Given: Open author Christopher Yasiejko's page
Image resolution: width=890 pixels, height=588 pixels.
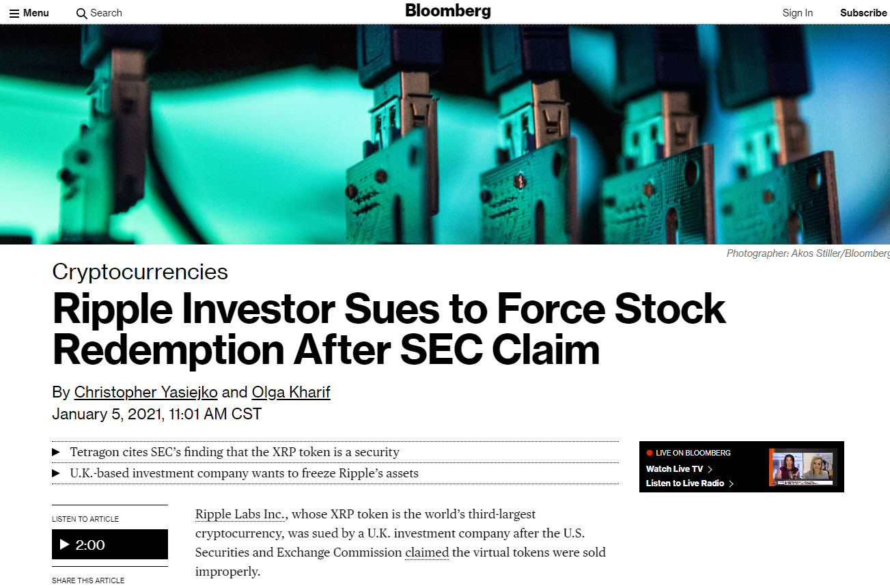Looking at the screenshot, I should coord(145,392).
